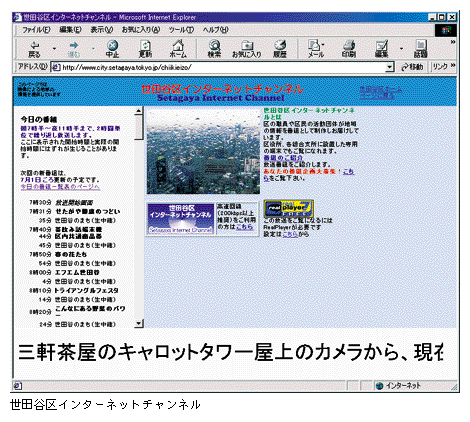The width and height of the screenshot is (470, 422).
Task: Click the program list scroll up arrow
Action: tap(139, 111)
